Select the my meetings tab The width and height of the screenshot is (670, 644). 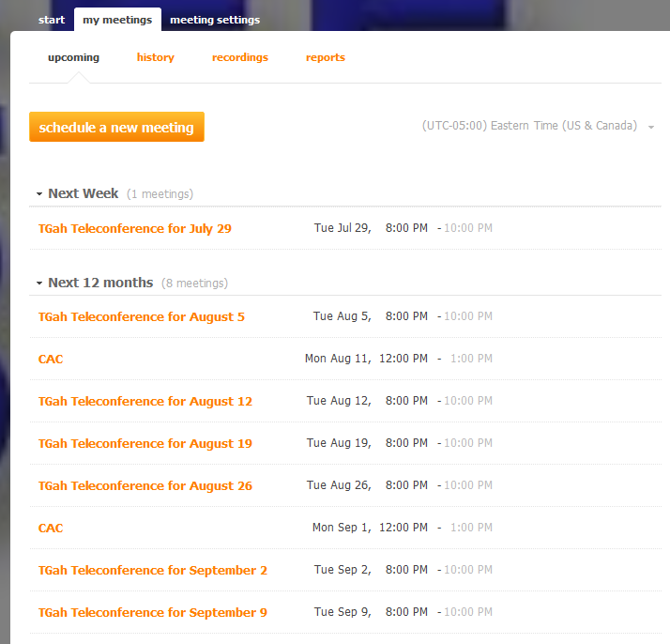pyautogui.click(x=117, y=20)
